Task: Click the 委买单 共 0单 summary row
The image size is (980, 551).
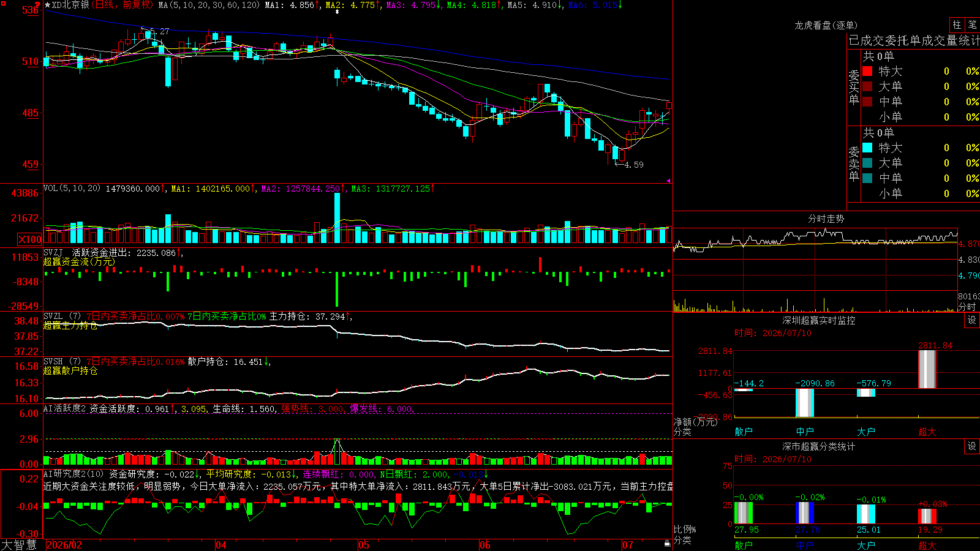Action: coord(878,56)
